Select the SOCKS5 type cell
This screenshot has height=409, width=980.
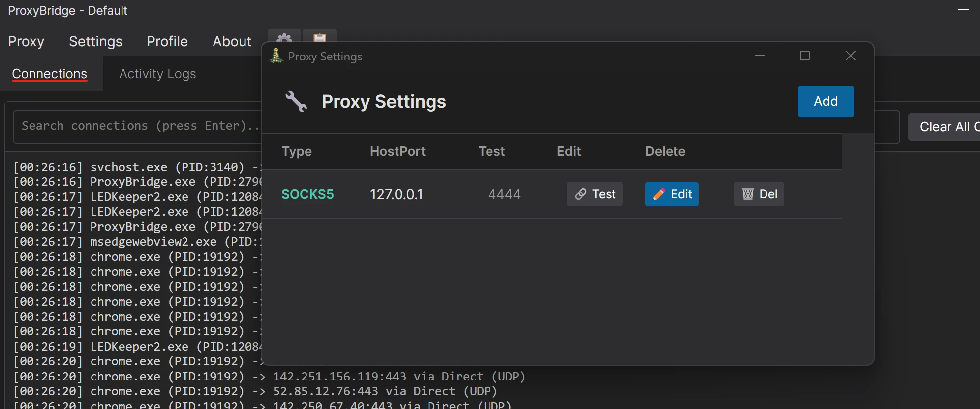click(x=307, y=194)
